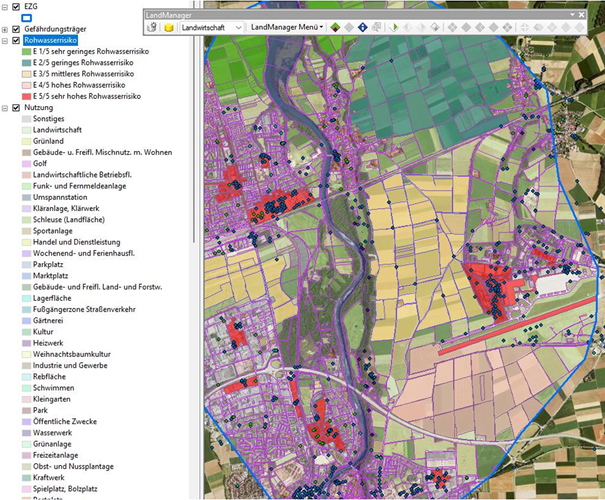
Task: Click the blue diamond info icon
Action: pos(362,28)
